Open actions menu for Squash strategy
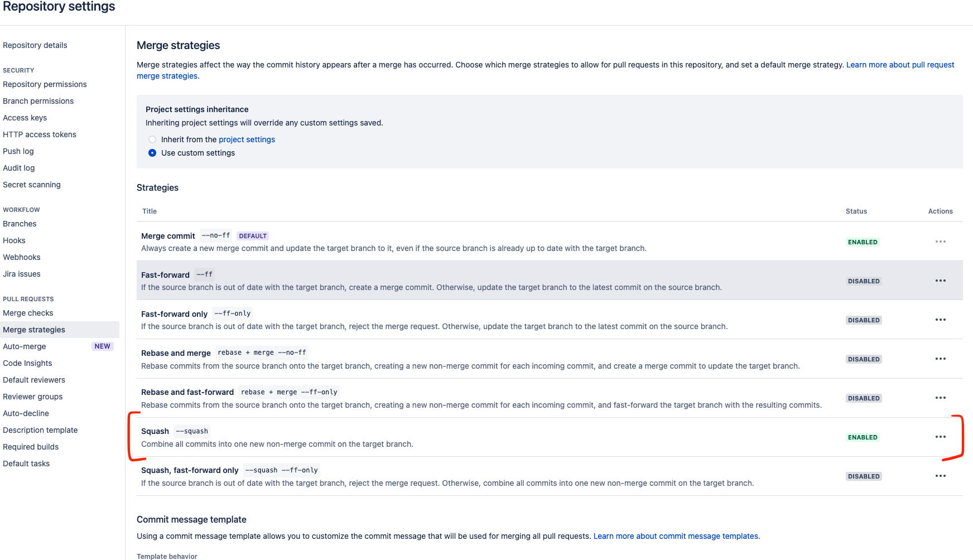 click(941, 437)
